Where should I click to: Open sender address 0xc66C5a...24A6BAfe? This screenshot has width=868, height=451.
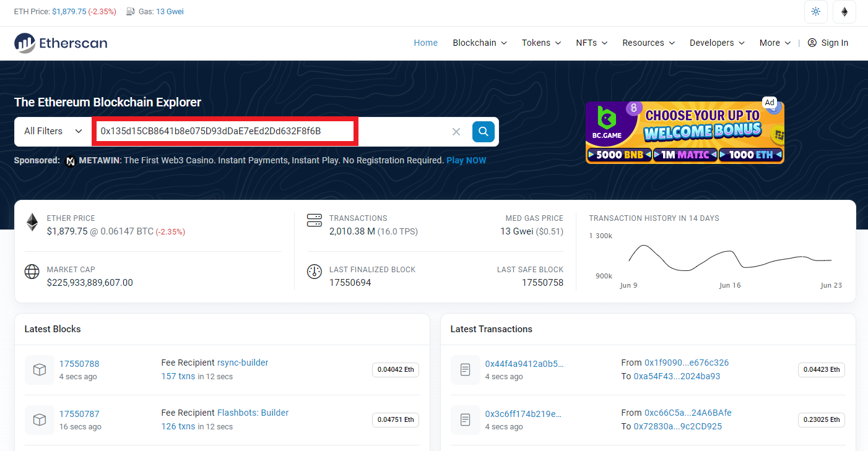(688, 413)
